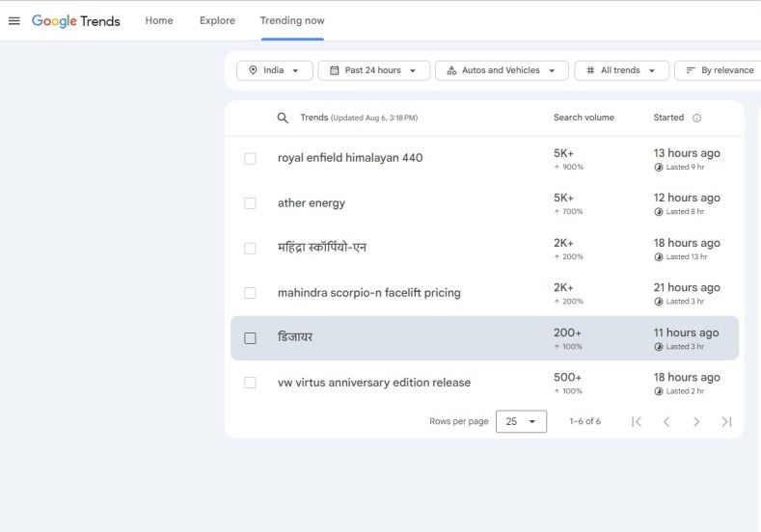
Task: Click the Rows per page label
Action: (x=459, y=421)
